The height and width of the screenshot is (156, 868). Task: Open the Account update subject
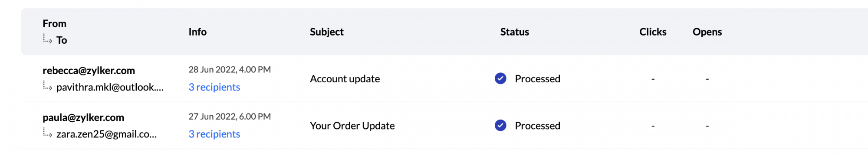coord(345,78)
